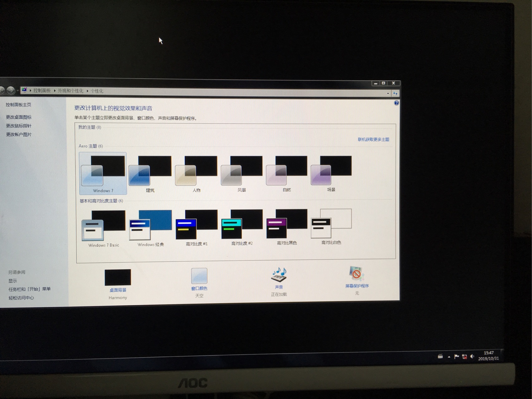Screen dimensions: 532x399
Task: Open the volume speaker tray icon
Action: click(x=472, y=356)
